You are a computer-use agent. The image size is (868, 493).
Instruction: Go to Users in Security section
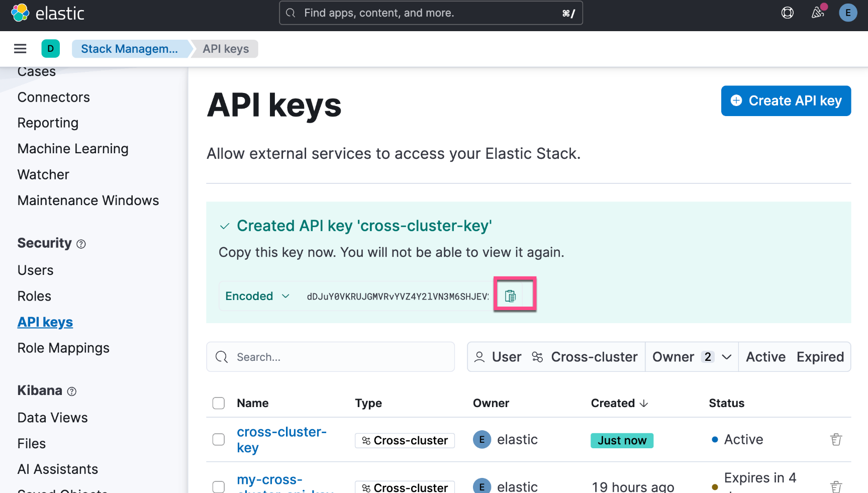(35, 270)
